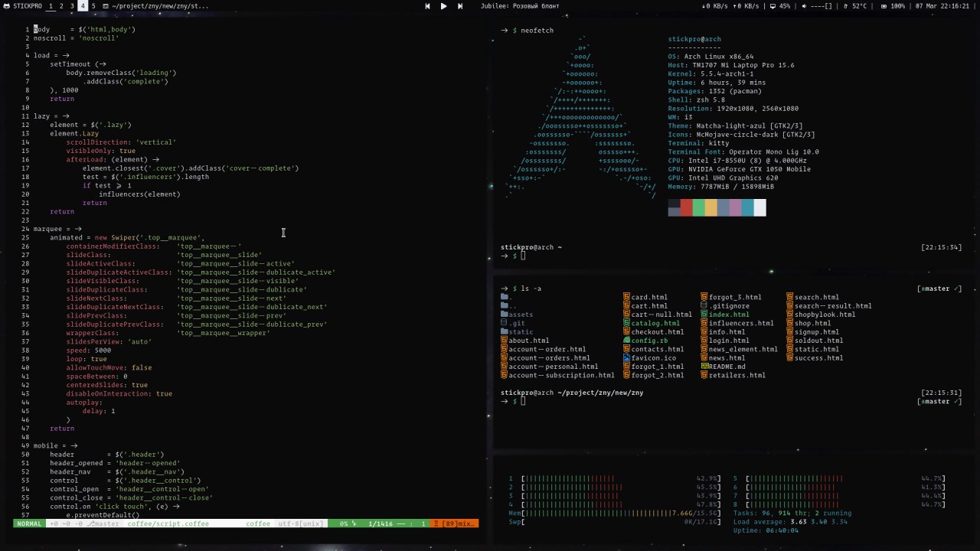This screenshot has height=551, width=980.
Task: Click the catalog.html green file icon
Action: pos(626,323)
